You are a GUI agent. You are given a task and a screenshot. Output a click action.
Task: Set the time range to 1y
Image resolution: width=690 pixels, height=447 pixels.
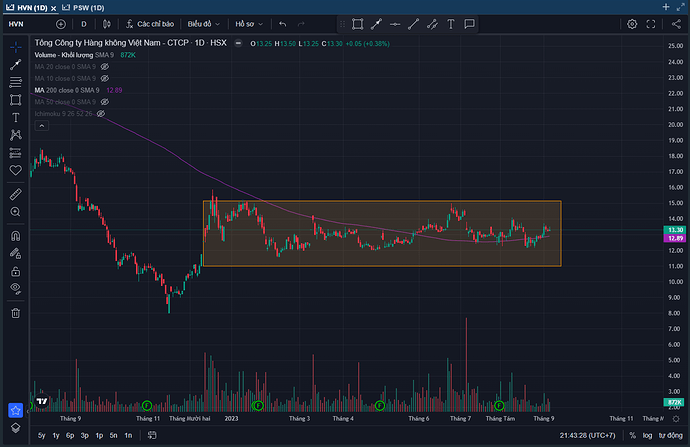click(x=56, y=436)
